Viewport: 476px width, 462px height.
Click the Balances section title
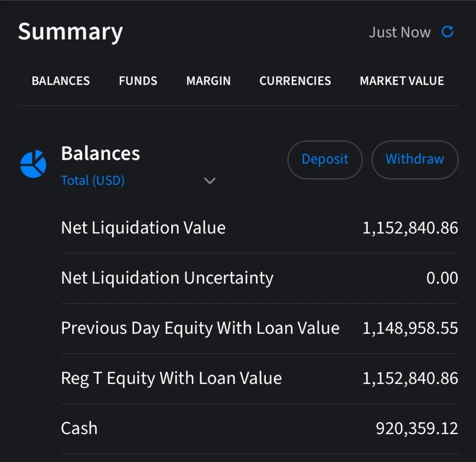(100, 154)
